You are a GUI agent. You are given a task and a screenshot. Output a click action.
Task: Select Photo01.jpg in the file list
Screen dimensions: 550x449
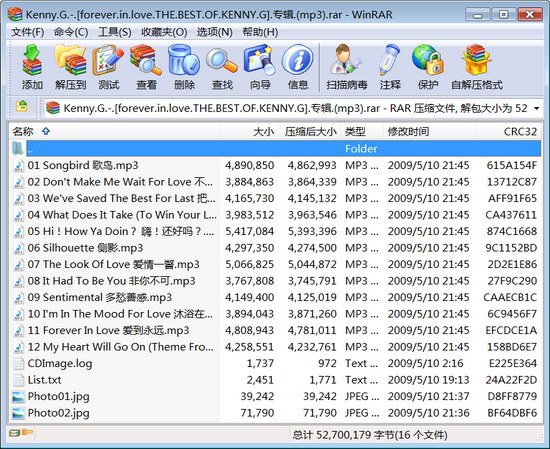pyautogui.click(x=276, y=396)
